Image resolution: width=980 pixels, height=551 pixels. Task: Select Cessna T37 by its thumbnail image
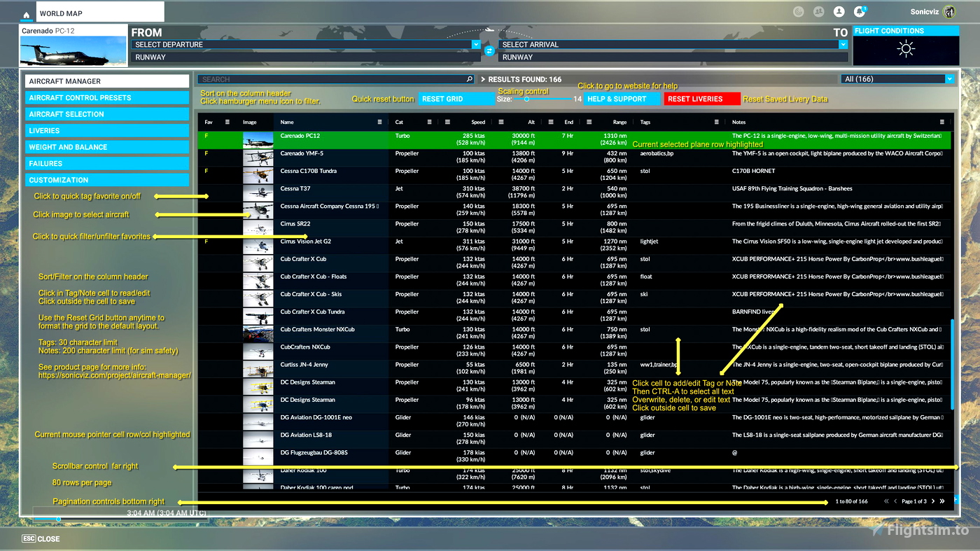tap(258, 193)
